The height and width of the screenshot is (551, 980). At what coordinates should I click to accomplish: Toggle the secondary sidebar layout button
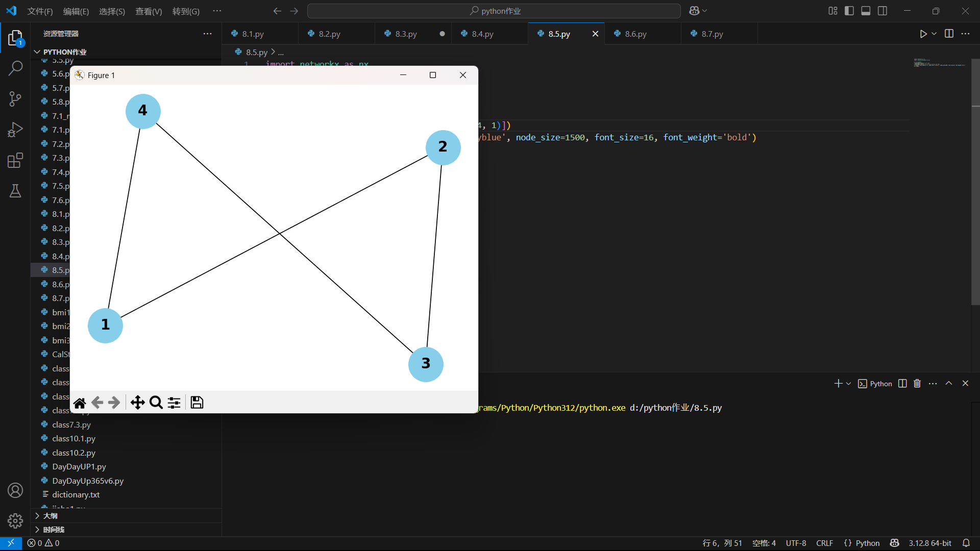(x=883, y=11)
